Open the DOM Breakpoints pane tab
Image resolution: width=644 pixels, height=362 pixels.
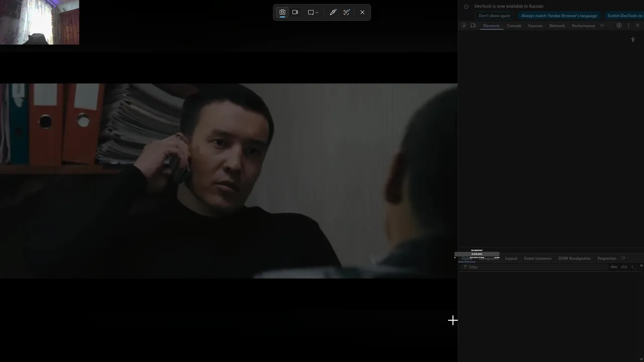575,258
